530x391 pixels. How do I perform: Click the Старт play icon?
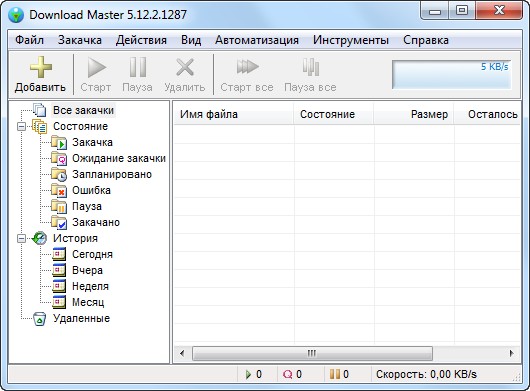coord(96,67)
